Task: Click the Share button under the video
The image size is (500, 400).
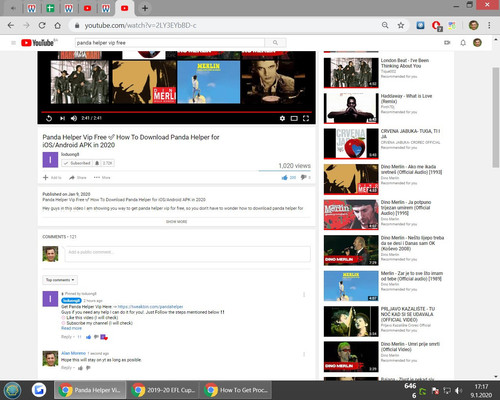Action: coord(77,178)
